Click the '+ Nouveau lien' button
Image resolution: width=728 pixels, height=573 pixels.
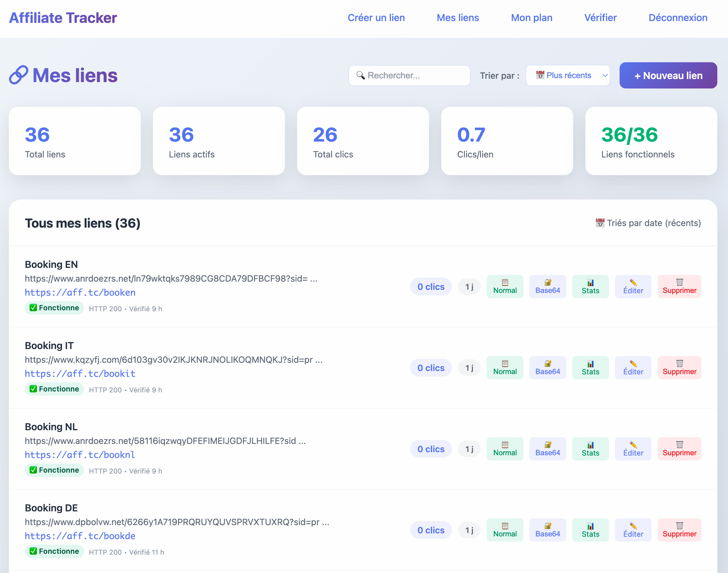click(x=668, y=75)
